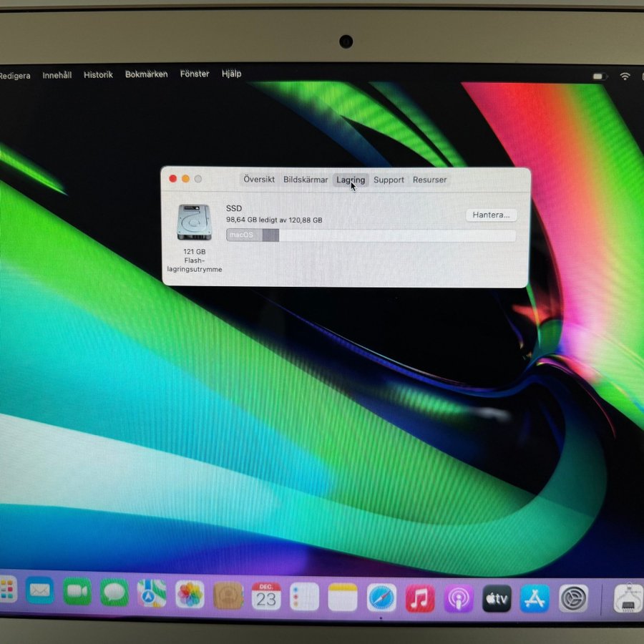This screenshot has height=644, width=644.
Task: Open the Mail app in the Dock
Action: coord(40,592)
